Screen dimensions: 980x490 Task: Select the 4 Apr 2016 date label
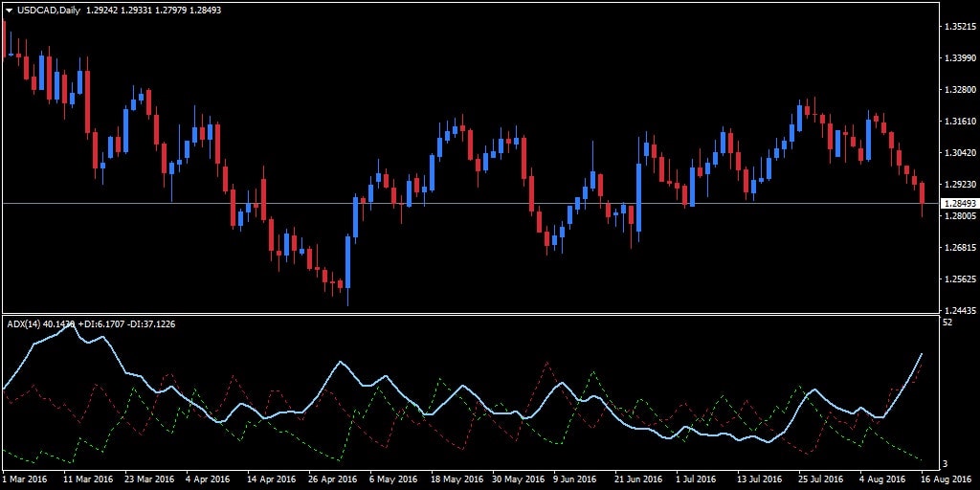[209, 479]
